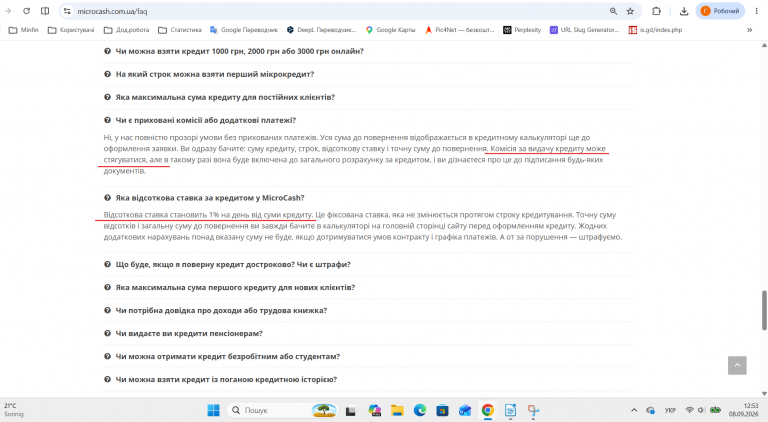The width and height of the screenshot is (768, 422).
Task: Open the is.gd/index.php bookmark
Action: 655,30
